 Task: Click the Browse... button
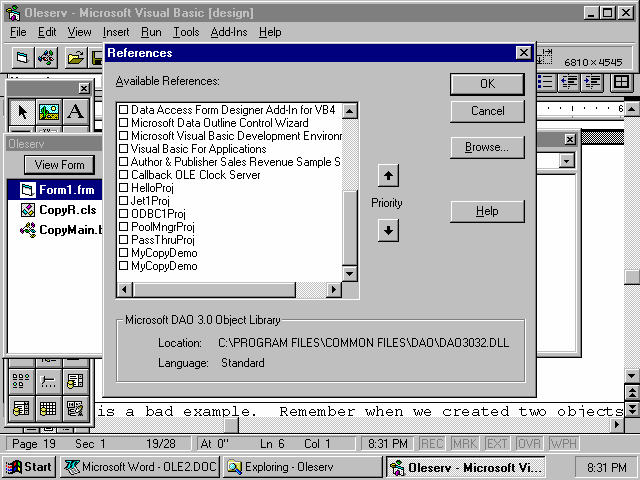pyautogui.click(x=487, y=147)
